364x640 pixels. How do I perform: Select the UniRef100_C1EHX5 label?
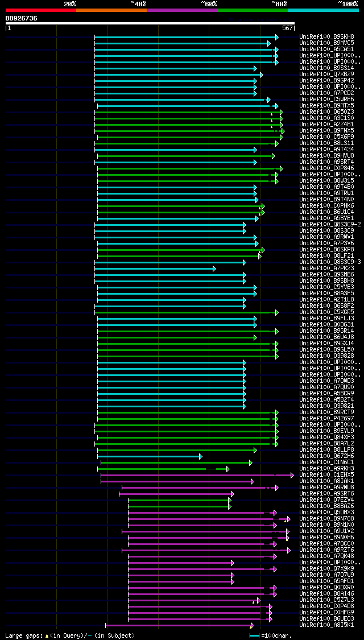click(326, 474)
